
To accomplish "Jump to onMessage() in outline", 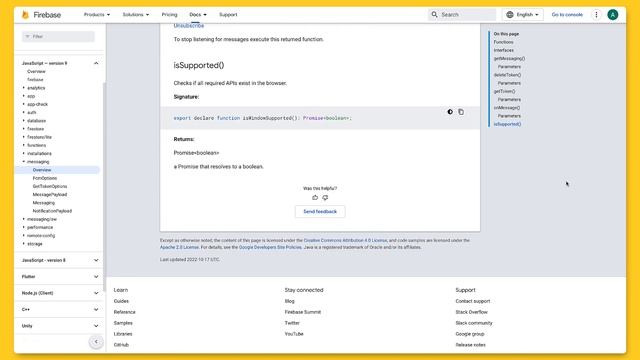I will coord(507,108).
